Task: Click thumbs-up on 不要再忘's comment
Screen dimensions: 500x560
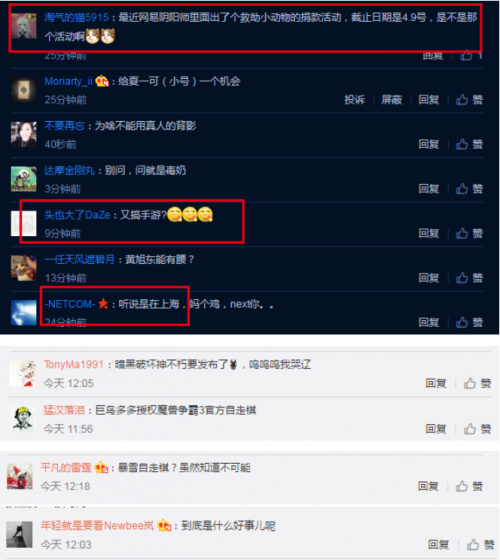Action: click(x=462, y=144)
